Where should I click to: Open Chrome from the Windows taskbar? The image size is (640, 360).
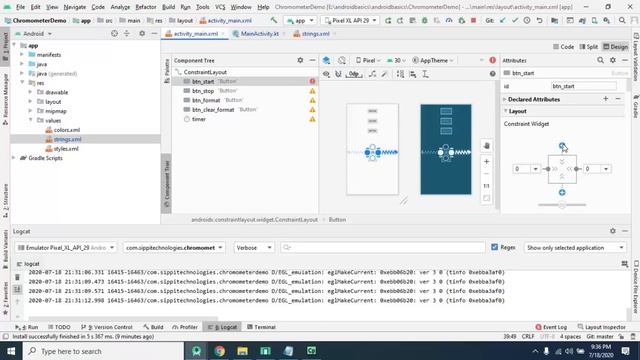[220, 351]
